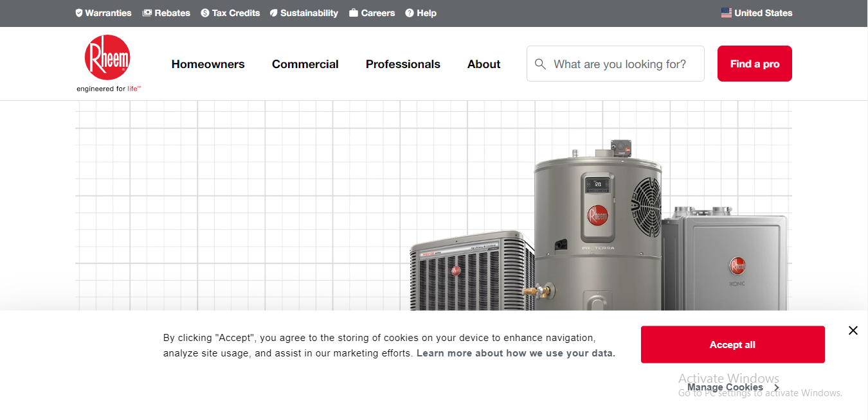Click the Careers briefcase icon
The height and width of the screenshot is (420, 868).
(x=354, y=13)
